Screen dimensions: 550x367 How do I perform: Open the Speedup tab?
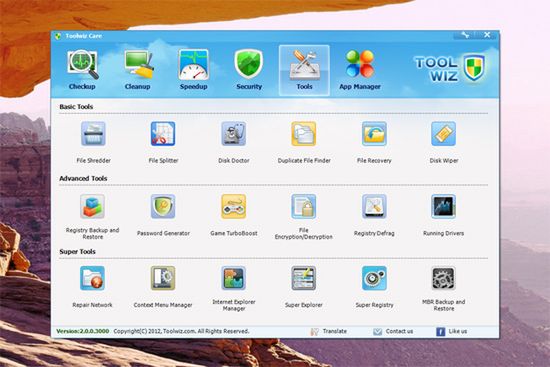193,70
